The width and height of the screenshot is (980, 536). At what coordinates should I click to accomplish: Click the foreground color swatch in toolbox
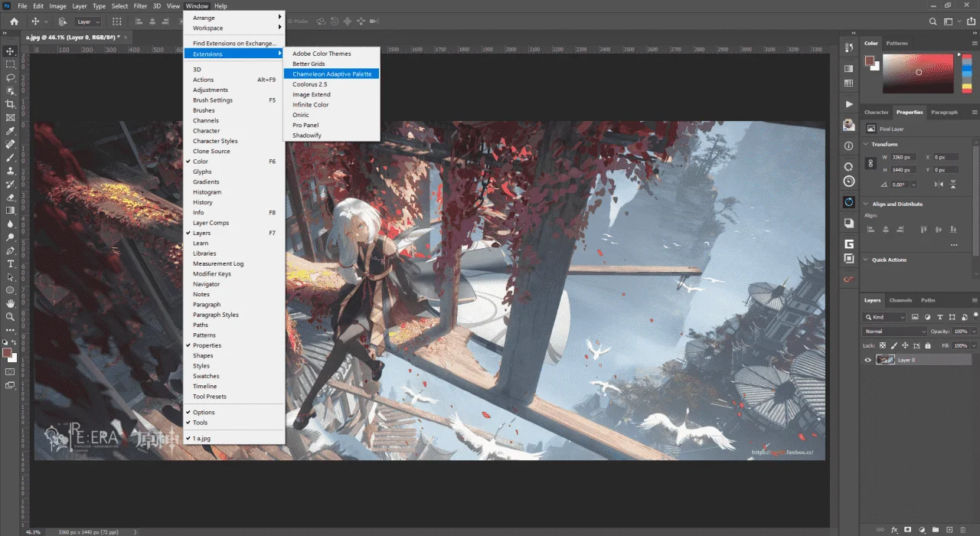pos(7,353)
